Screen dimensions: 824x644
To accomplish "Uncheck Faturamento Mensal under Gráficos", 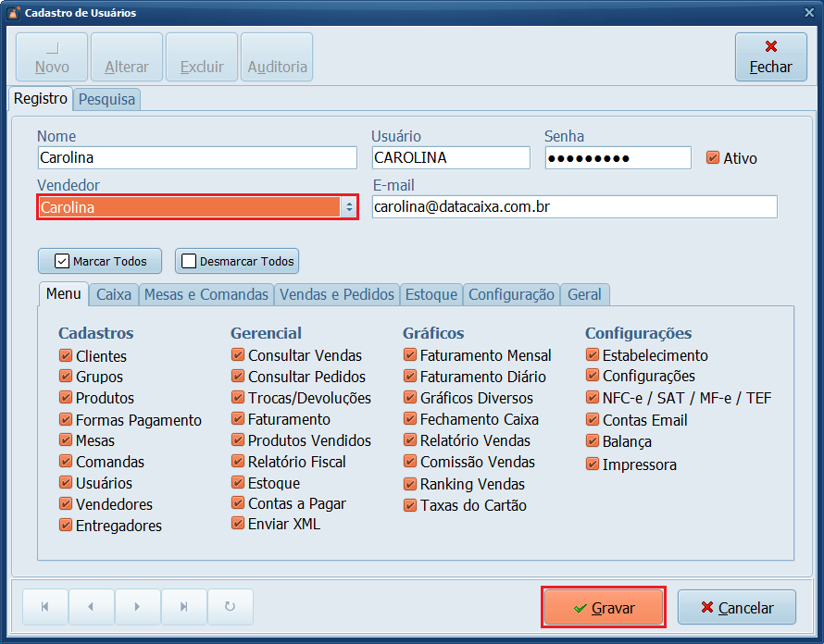I will pyautogui.click(x=409, y=354).
